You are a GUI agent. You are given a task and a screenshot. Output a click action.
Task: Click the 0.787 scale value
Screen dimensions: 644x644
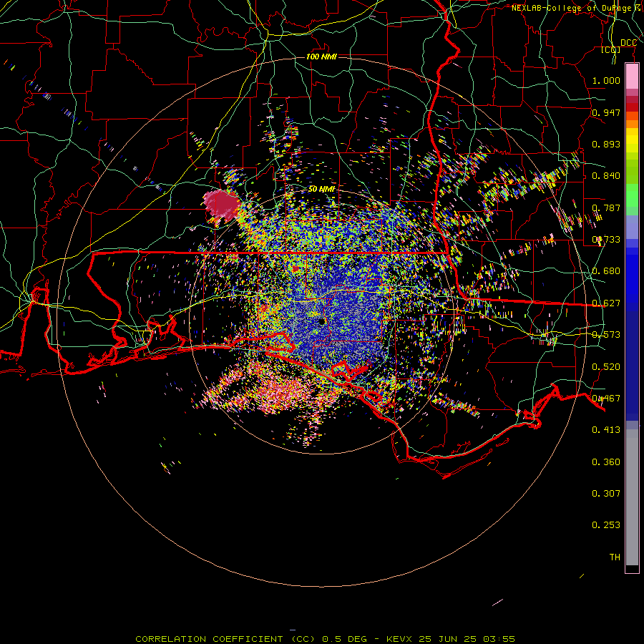pos(606,208)
